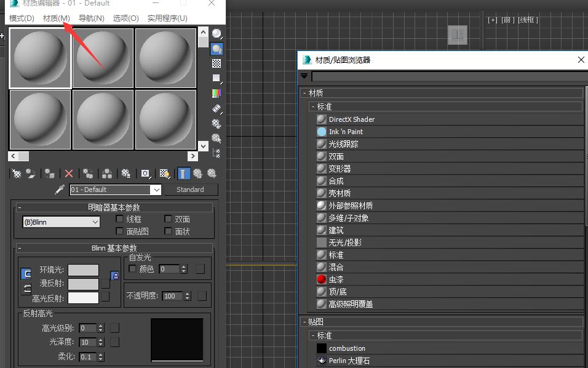Collapse the 贴图 rollout in browser
Viewport: 588px width, 368px height.
304,322
